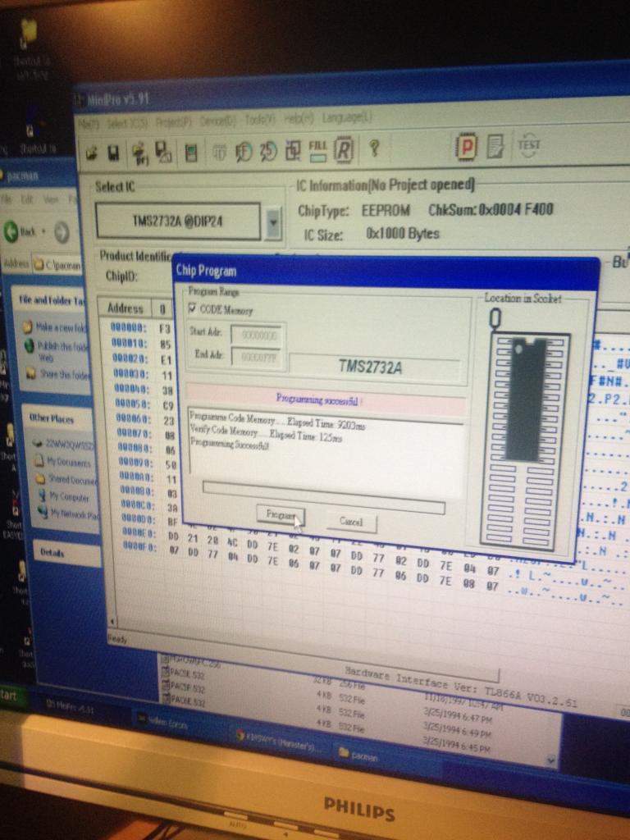Open the Device menu

[x=218, y=121]
